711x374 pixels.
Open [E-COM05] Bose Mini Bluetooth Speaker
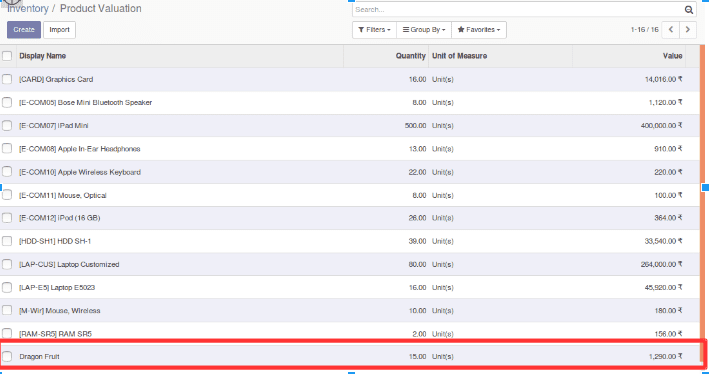pos(85,102)
